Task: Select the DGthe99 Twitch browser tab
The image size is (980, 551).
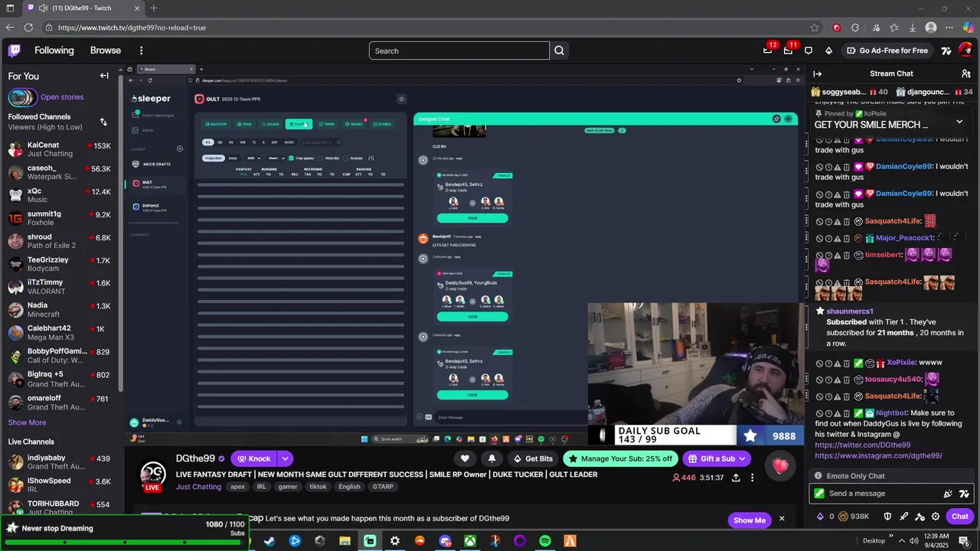Action: 83,8
